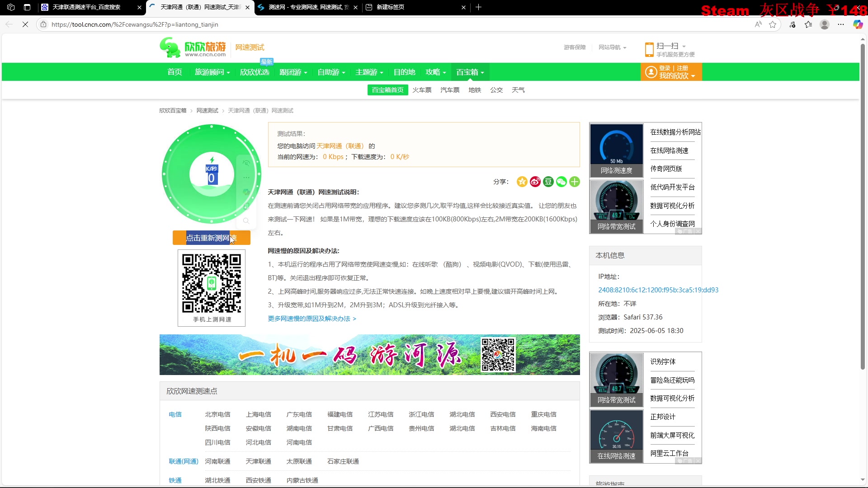Viewport: 868px width, 488px height.
Task: Open the tab actions menu icon
Action: click(x=27, y=7)
